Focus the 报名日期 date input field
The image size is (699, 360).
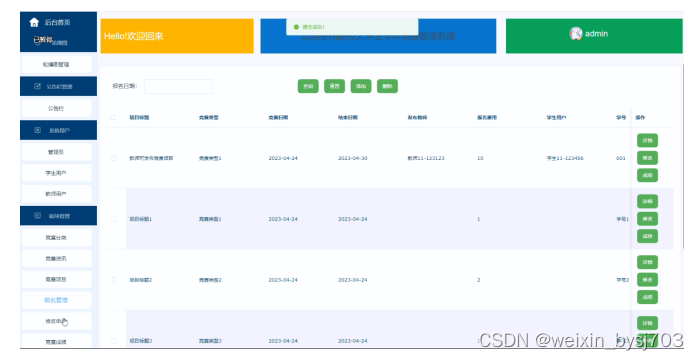(x=178, y=86)
